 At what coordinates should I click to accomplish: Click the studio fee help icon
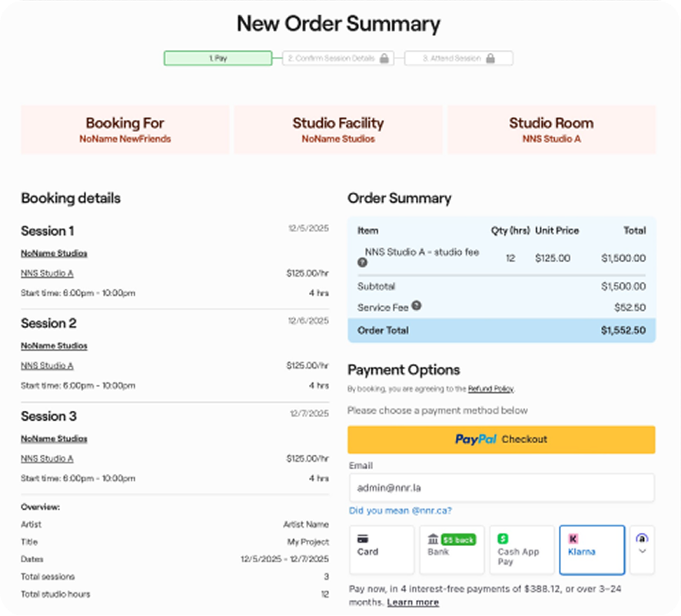pos(362,263)
